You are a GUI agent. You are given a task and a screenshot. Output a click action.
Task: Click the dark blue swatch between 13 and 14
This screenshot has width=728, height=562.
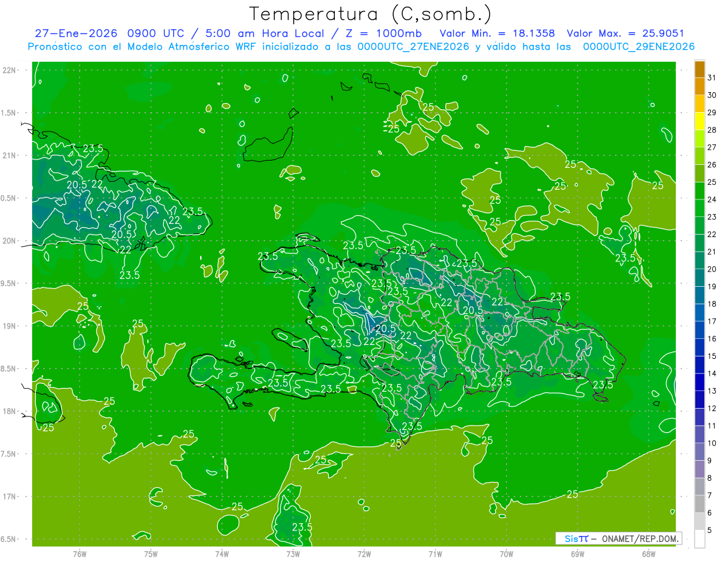(x=699, y=382)
